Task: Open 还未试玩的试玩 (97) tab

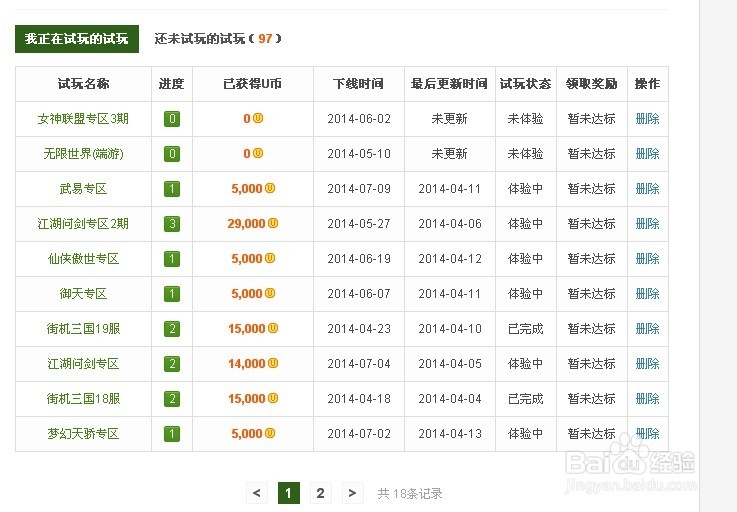Action: [x=218, y=39]
